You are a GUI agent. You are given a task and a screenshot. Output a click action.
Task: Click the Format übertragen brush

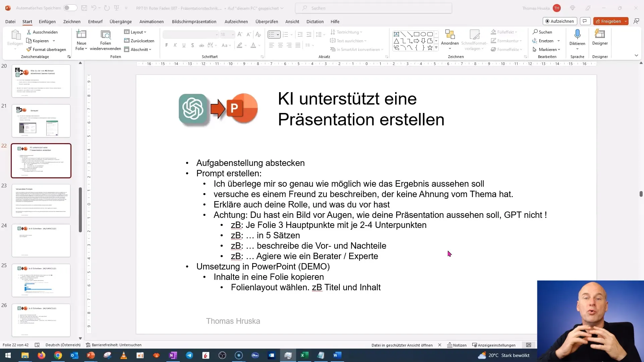tap(46, 50)
